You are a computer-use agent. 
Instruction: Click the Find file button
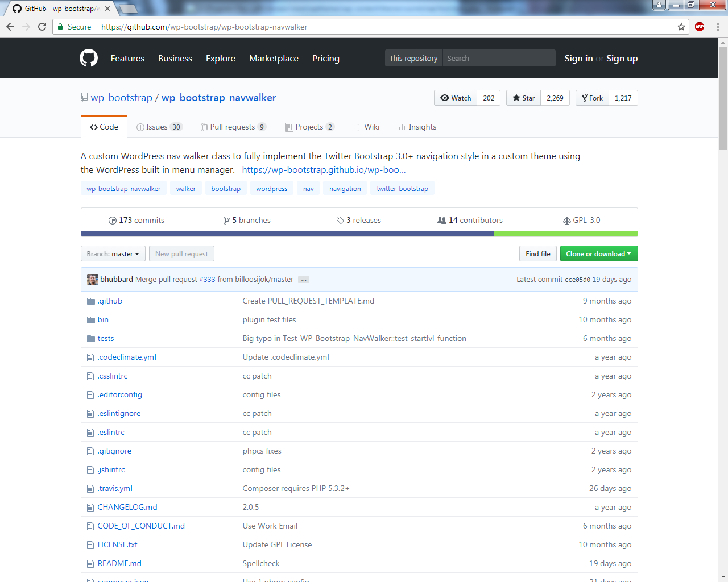538,253
